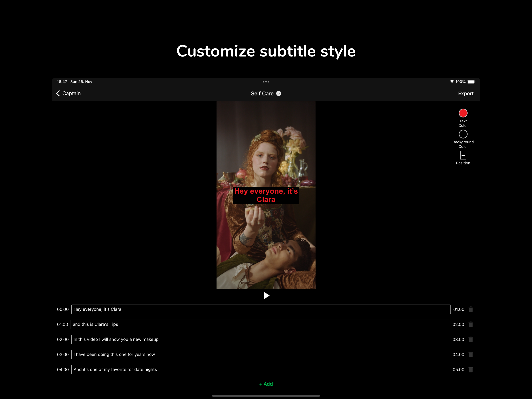This screenshot has width=532, height=399.
Task: Adjust the 01.00 end time of first subtitle
Action: (x=458, y=309)
